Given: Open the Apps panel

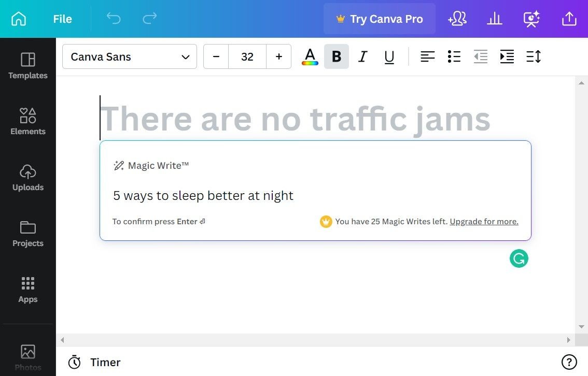Looking at the screenshot, I should [28, 290].
